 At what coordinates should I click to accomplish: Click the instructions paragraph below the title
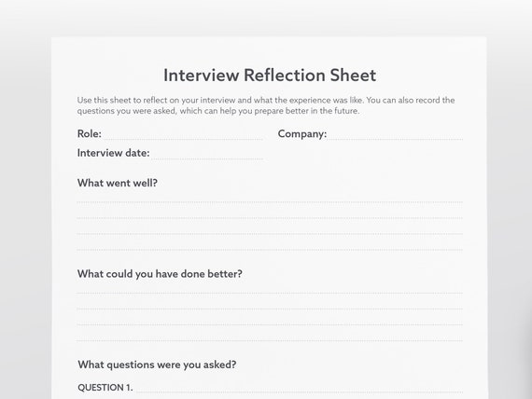(x=266, y=105)
